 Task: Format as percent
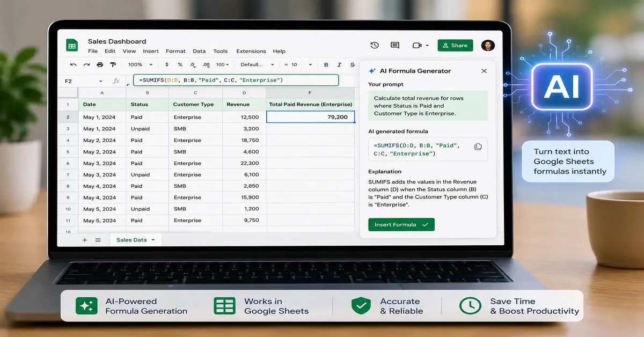point(180,65)
